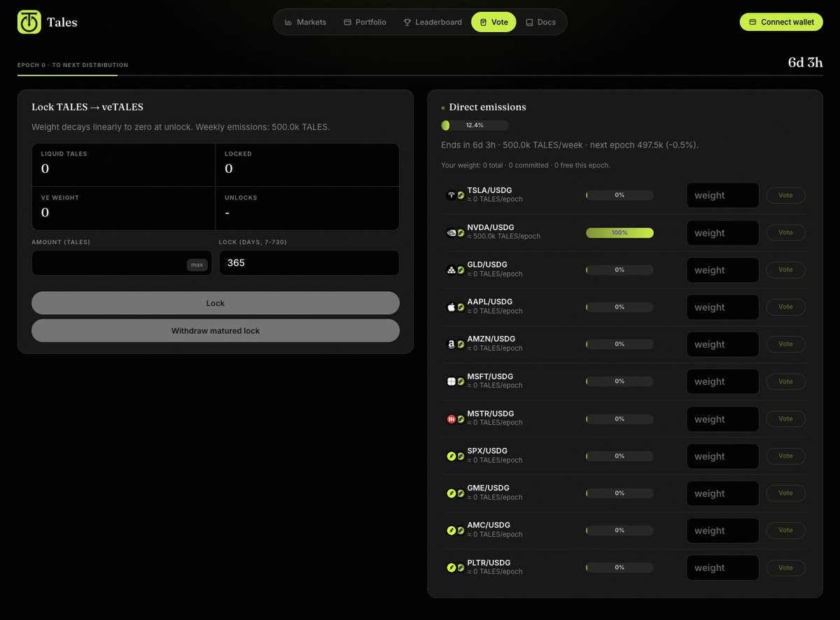Click the weight field for AMC/USDG
This screenshot has height=620, width=840.
point(723,530)
